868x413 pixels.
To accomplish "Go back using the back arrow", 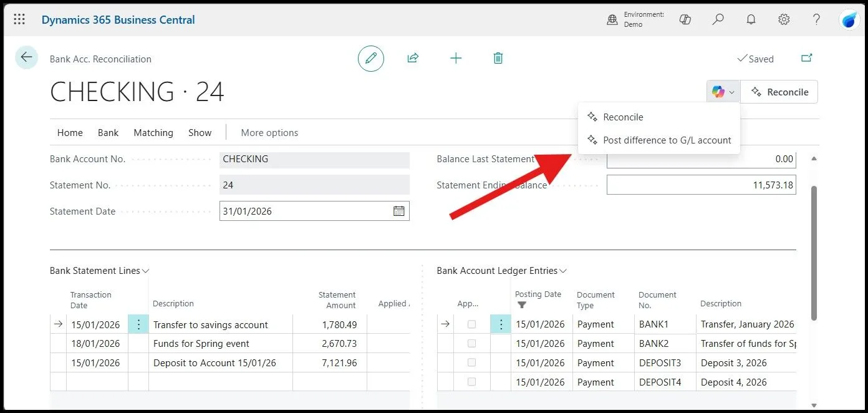I will point(26,57).
